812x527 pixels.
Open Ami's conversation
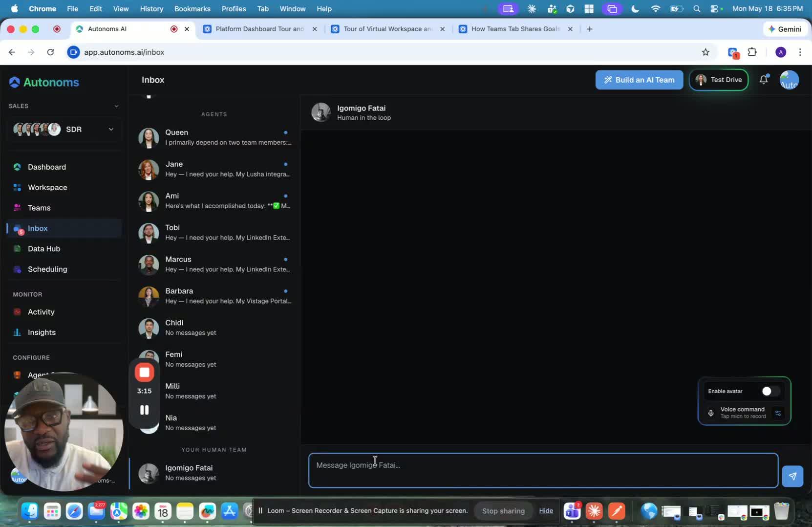click(x=214, y=201)
